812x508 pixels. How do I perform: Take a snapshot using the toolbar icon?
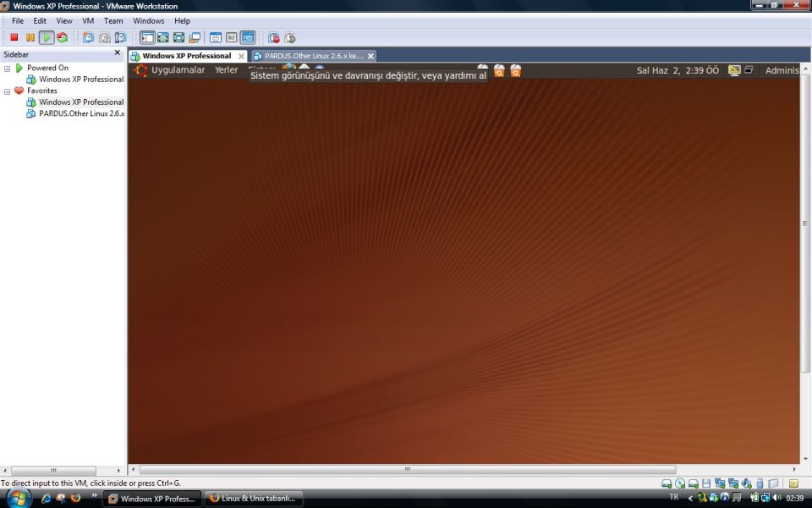[x=88, y=37]
